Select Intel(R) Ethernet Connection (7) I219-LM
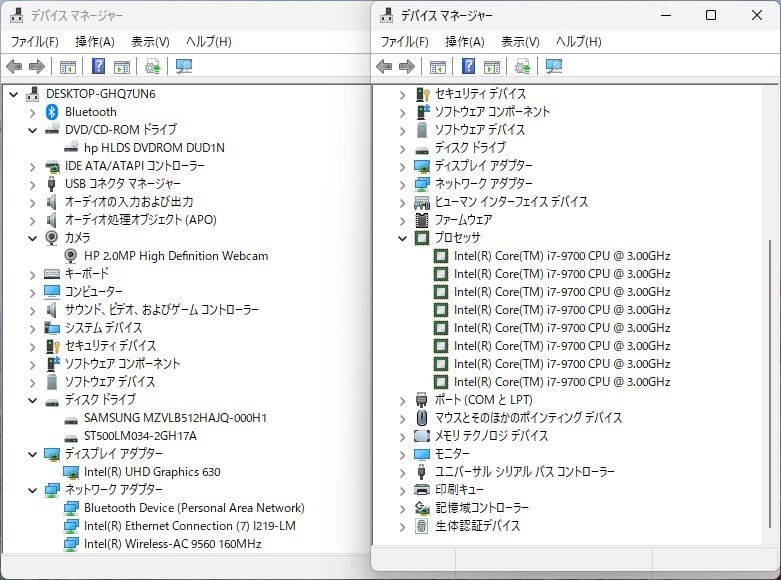The height and width of the screenshot is (580, 781). (190, 526)
